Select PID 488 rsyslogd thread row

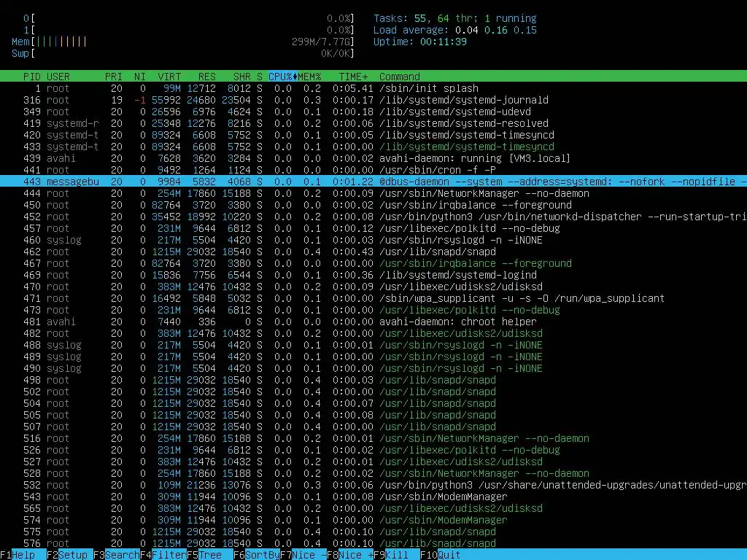click(x=373, y=345)
